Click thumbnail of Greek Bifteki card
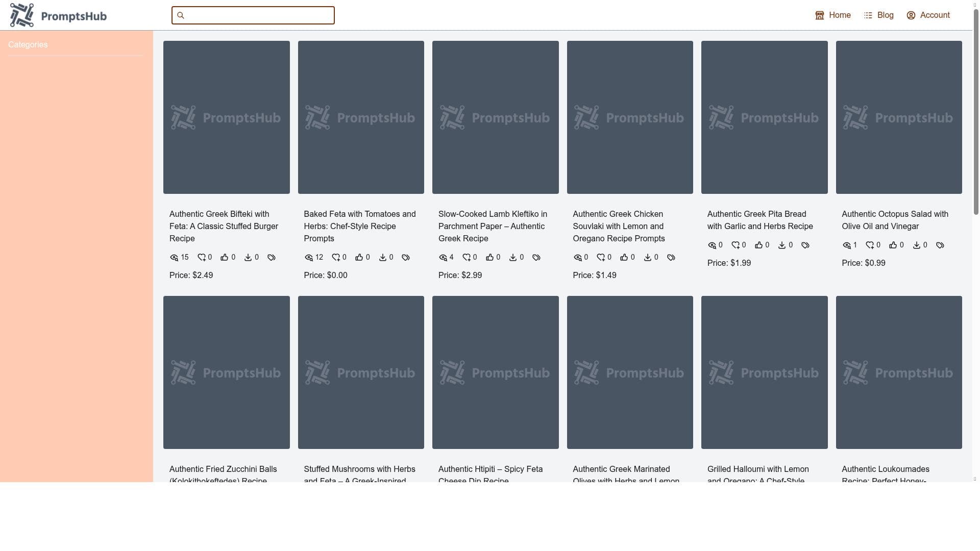Viewport: 980px width, 551px height. 227,117
